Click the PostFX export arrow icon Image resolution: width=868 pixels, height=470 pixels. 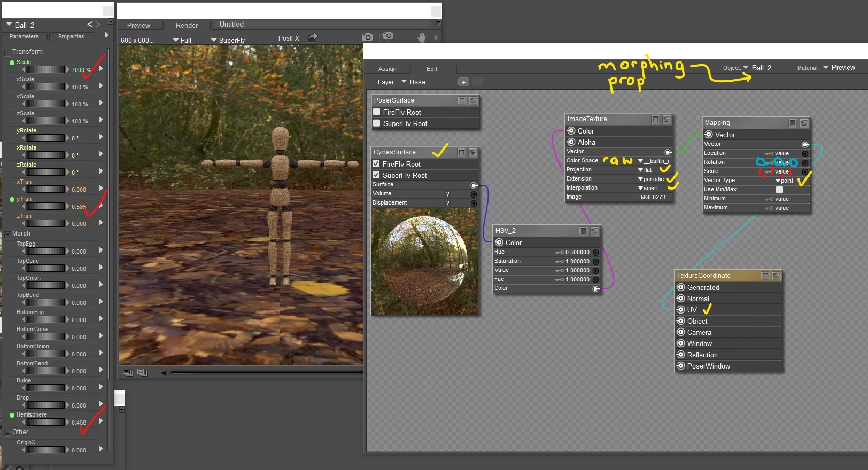coord(312,37)
